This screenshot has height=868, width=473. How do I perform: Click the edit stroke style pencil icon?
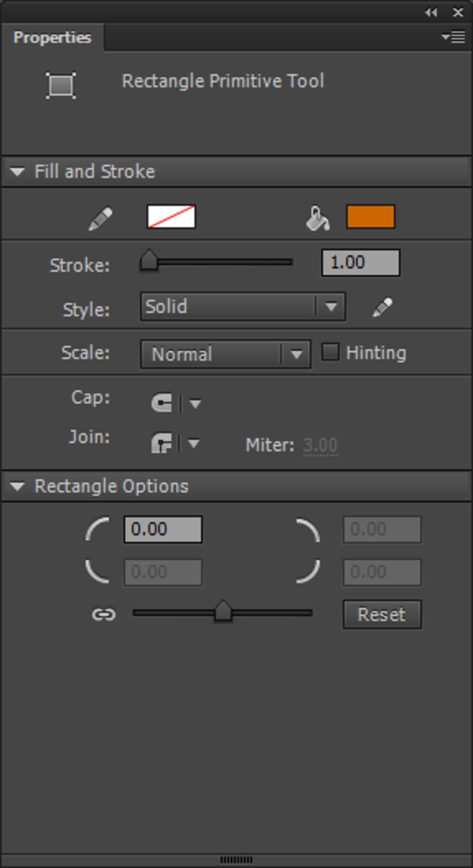[383, 307]
